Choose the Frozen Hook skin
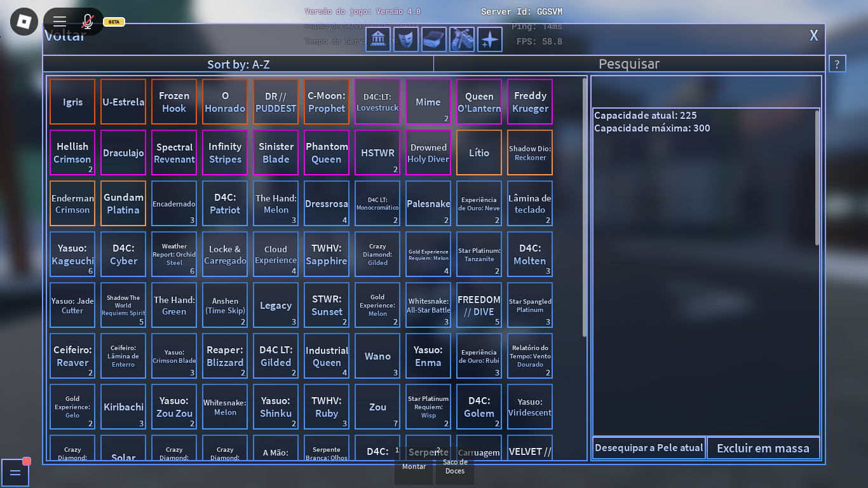Screen dimensions: 868x488 tap(174, 102)
